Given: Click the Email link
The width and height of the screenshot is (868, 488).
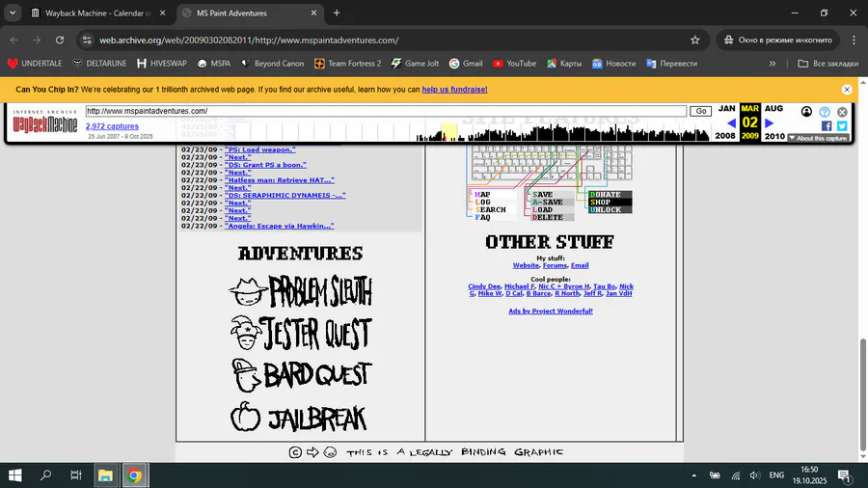Looking at the screenshot, I should (x=580, y=265).
